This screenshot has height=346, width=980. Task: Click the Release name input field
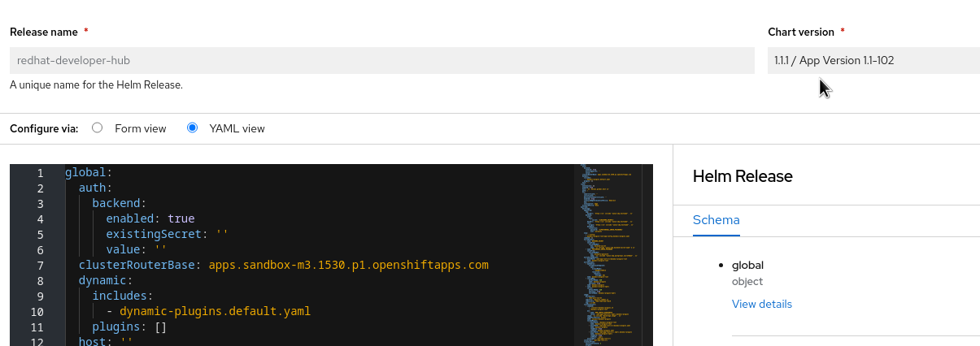coord(382,60)
